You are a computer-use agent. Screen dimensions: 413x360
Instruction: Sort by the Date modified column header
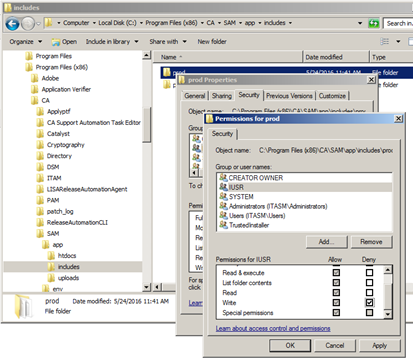336,57
